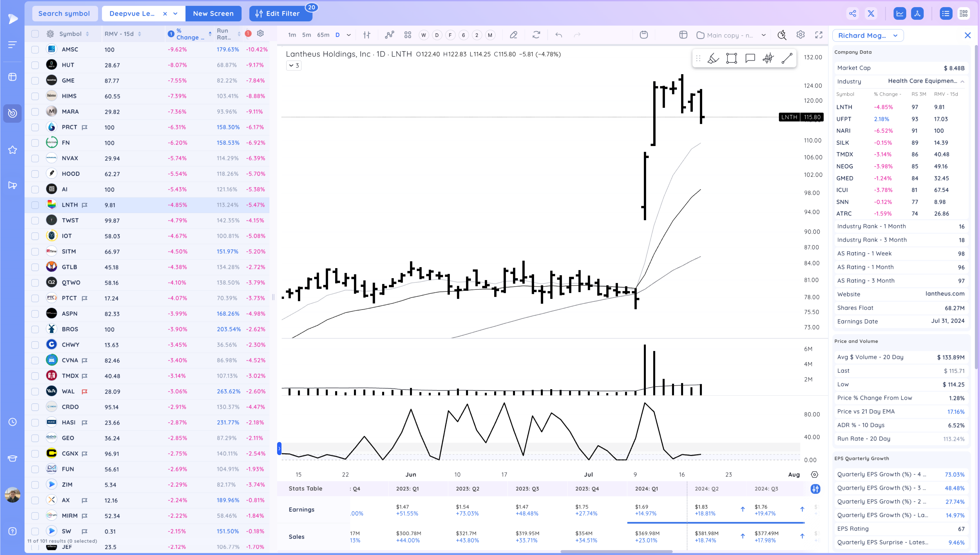Open chart settings gear icon
The width and height of the screenshot is (980, 555).
[x=800, y=35]
